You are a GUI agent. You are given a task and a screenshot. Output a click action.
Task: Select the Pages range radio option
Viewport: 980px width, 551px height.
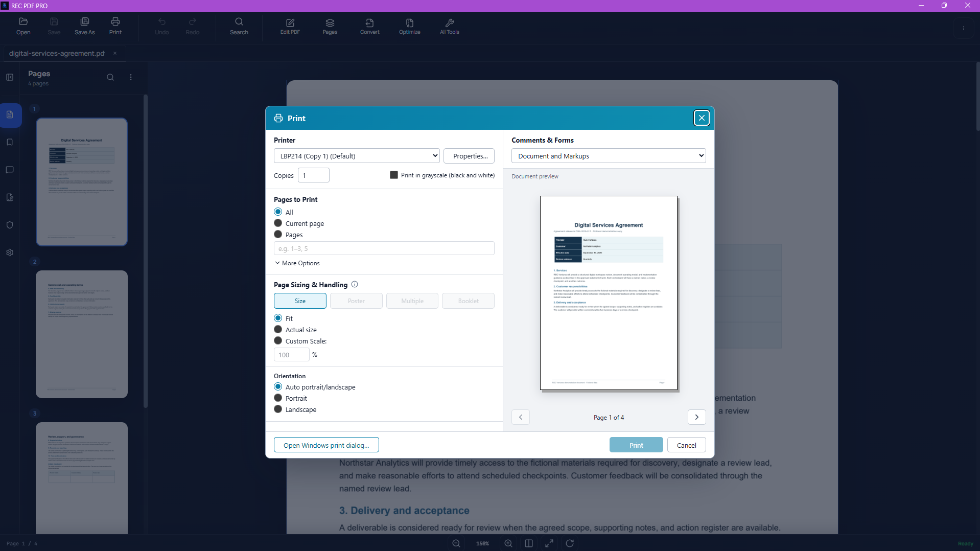pos(278,235)
